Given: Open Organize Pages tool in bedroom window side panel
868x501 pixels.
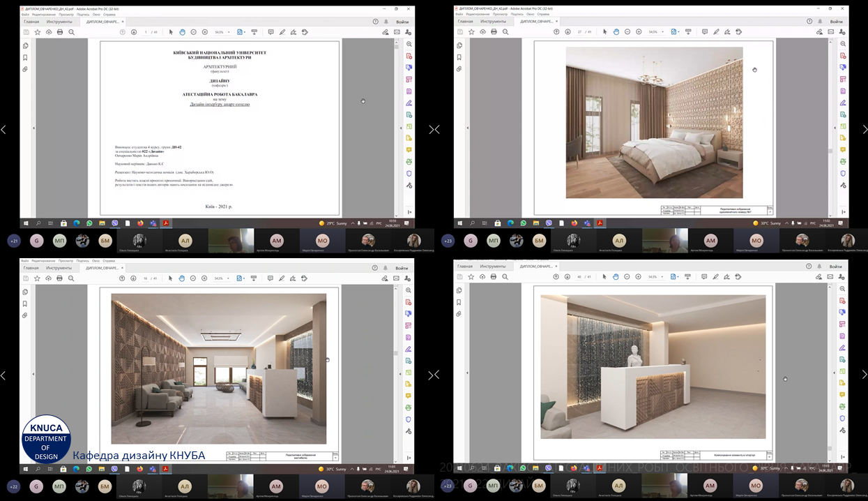Looking at the screenshot, I should 843,80.
